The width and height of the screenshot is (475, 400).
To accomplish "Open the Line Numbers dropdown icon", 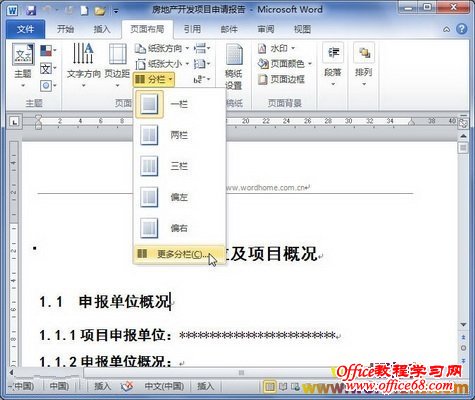I will [202, 63].
